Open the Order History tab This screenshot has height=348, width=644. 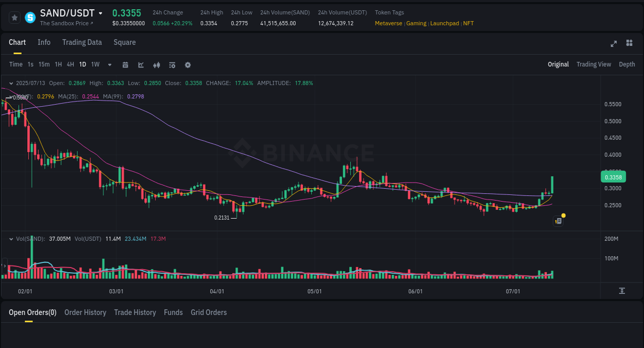point(85,312)
